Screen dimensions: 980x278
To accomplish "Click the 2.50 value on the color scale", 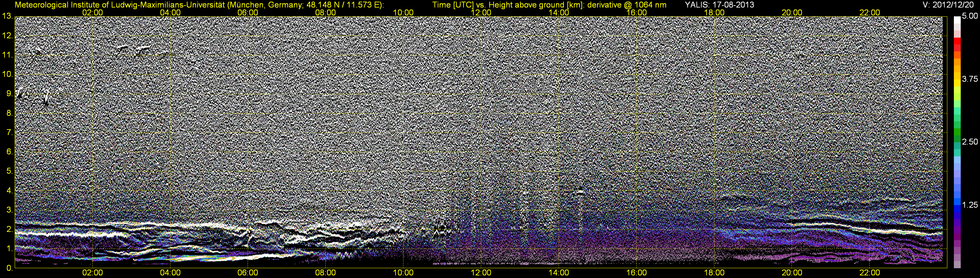I will pos(970,142).
